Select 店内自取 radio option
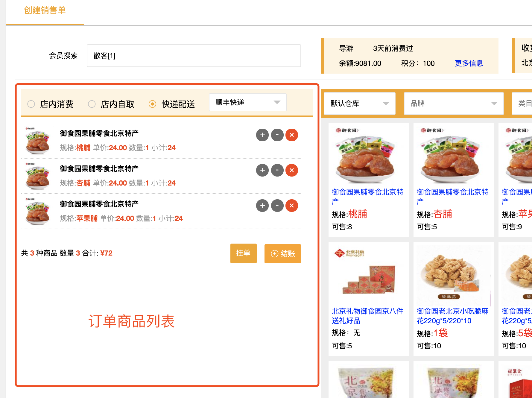Viewport: 532px width, 398px height. click(92, 104)
